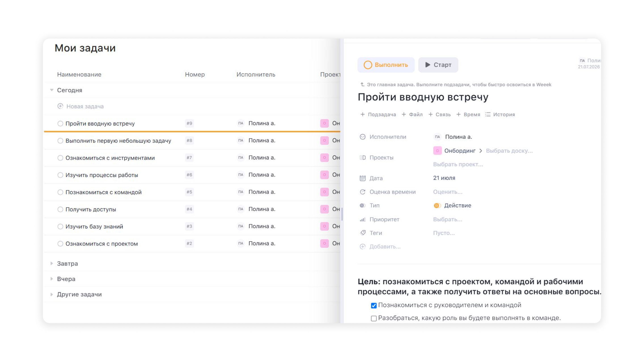Image resolution: width=644 pixels, height=362 pixels.
Task: Click the plus icon next to Добавить…
Action: click(x=362, y=246)
